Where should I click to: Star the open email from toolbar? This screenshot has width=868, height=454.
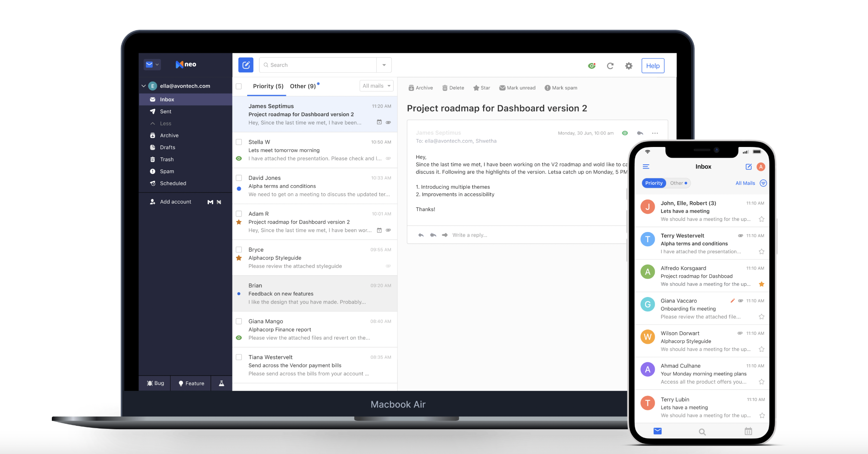point(476,88)
